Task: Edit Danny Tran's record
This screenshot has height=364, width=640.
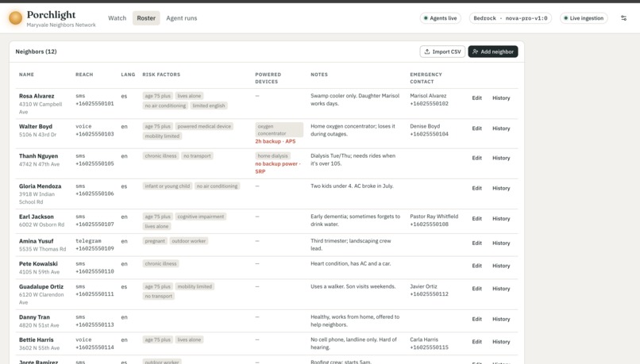Action: coord(476,319)
